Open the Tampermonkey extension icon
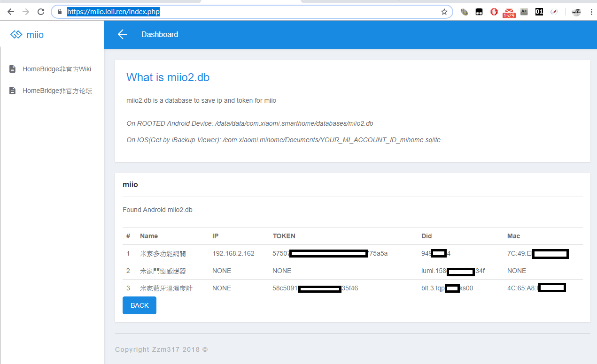 pyautogui.click(x=479, y=12)
